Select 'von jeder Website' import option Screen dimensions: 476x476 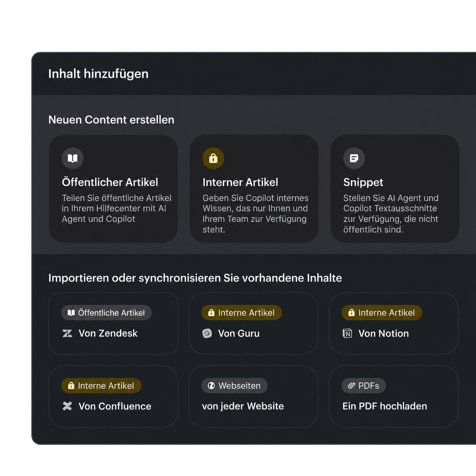[253, 397]
